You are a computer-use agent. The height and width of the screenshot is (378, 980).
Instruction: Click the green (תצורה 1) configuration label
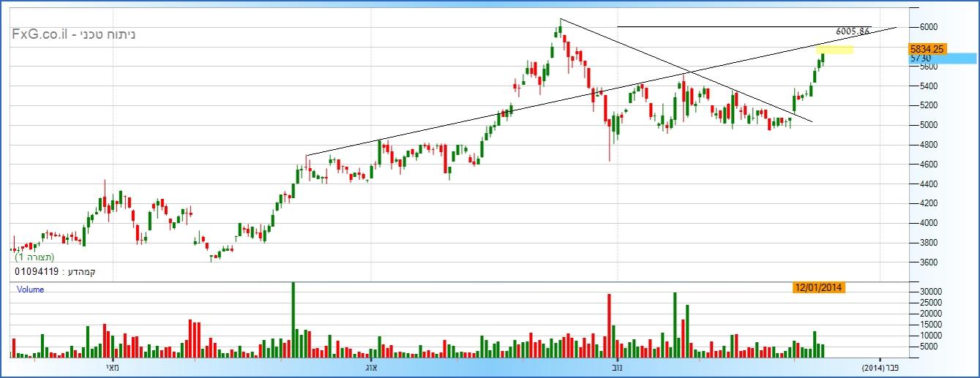click(34, 257)
